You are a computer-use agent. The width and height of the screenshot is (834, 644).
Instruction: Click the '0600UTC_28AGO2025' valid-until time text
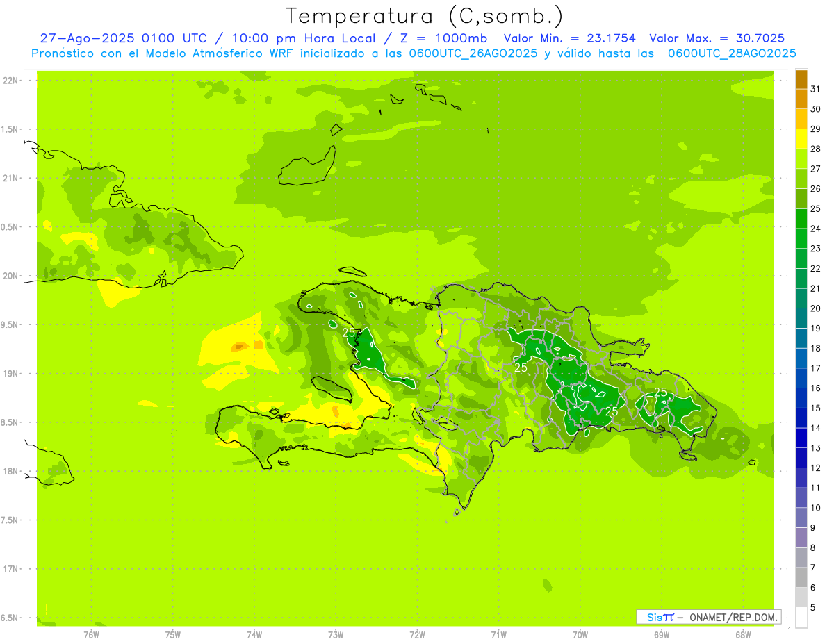tap(732, 53)
